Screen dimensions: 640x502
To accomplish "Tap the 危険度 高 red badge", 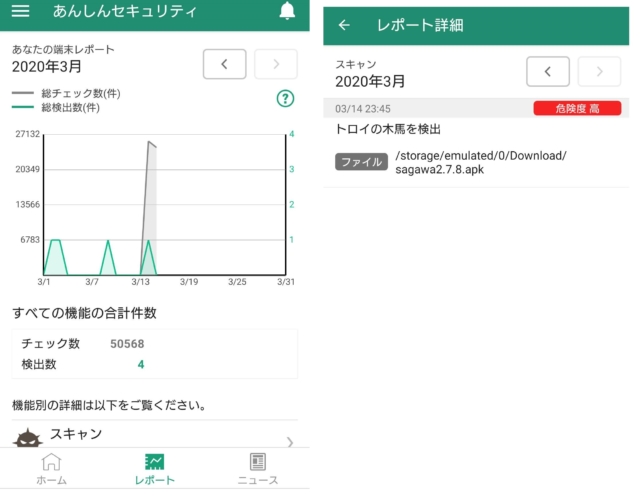I will point(577,108).
